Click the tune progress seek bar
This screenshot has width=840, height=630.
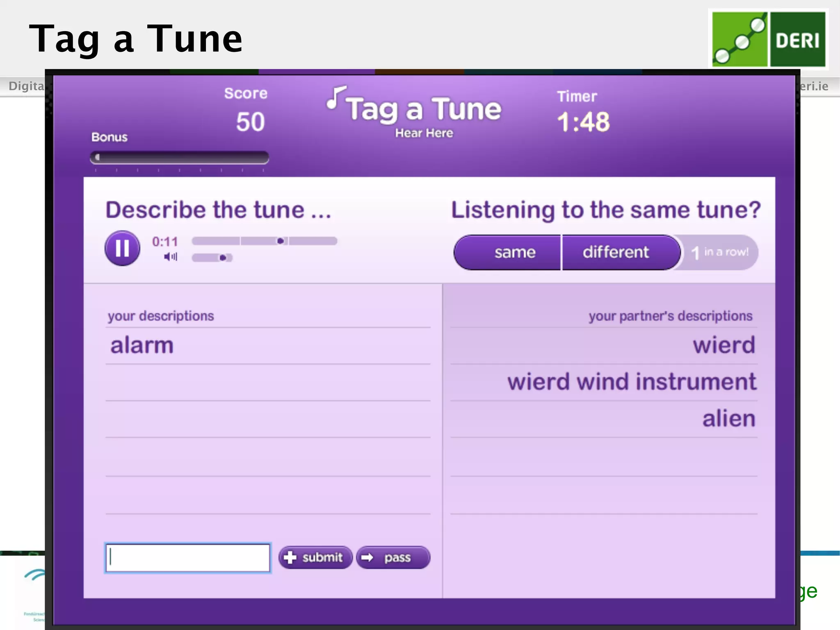tap(265, 241)
